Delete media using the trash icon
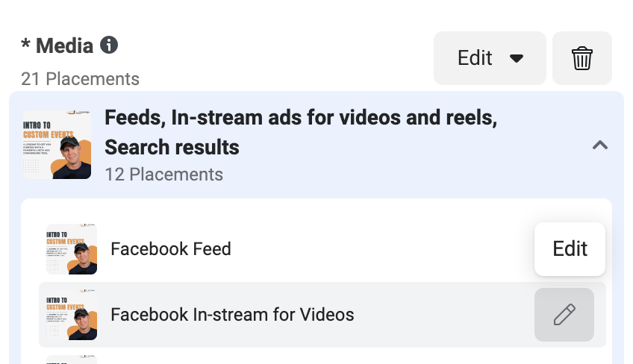The image size is (633, 364). (x=581, y=58)
